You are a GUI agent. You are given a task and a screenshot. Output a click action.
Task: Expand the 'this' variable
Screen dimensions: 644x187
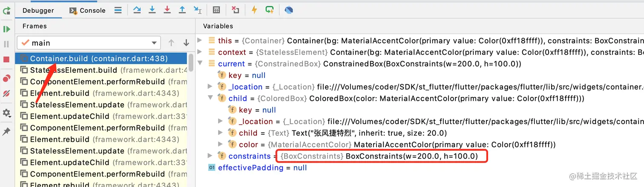point(200,41)
